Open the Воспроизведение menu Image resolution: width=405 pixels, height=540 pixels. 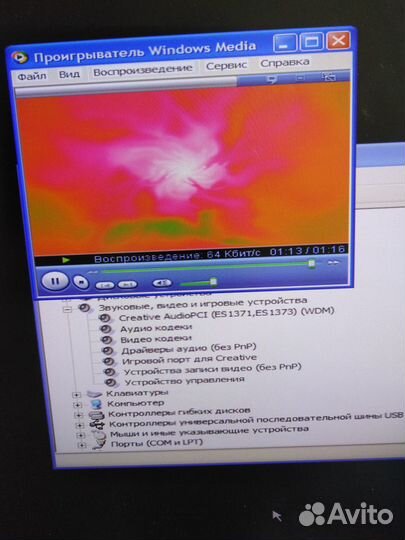[143, 70]
